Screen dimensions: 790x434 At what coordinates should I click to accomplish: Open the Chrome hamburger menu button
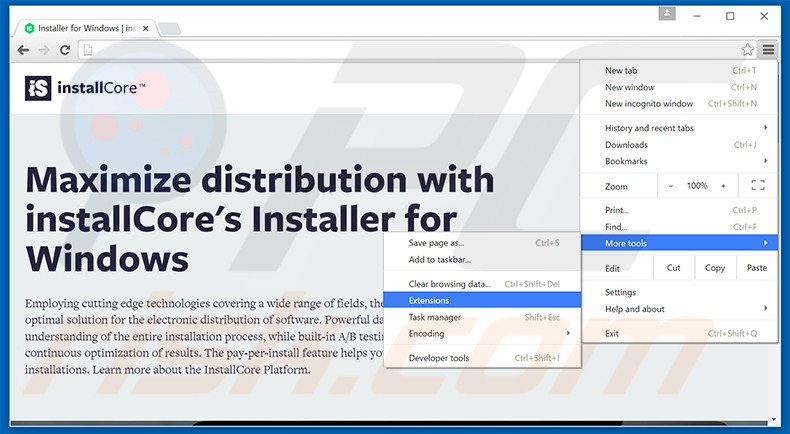pos(768,49)
